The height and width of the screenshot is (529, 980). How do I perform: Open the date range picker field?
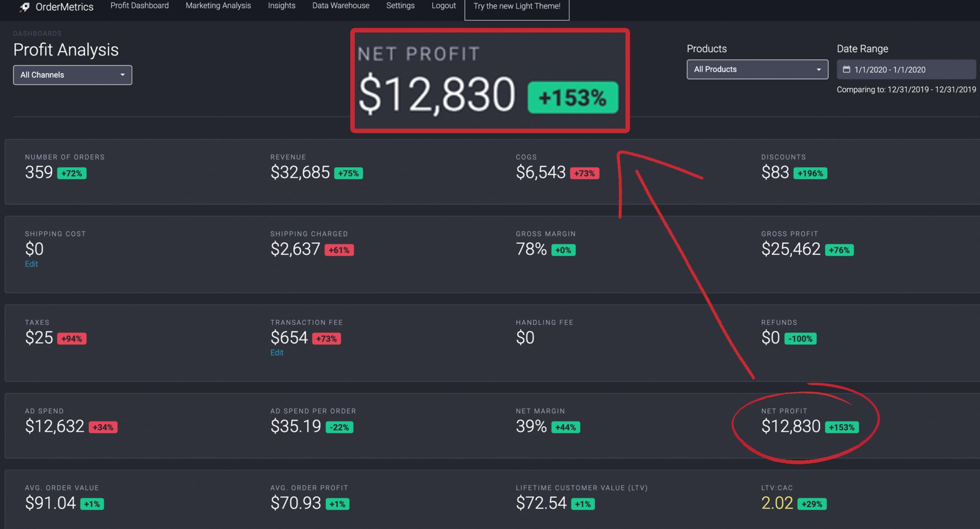click(x=906, y=69)
